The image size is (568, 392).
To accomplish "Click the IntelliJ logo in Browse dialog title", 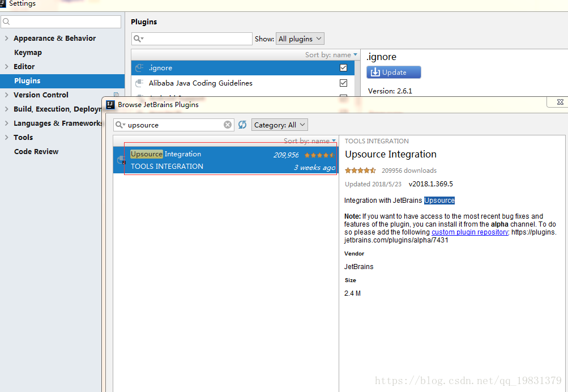I will tap(110, 105).
